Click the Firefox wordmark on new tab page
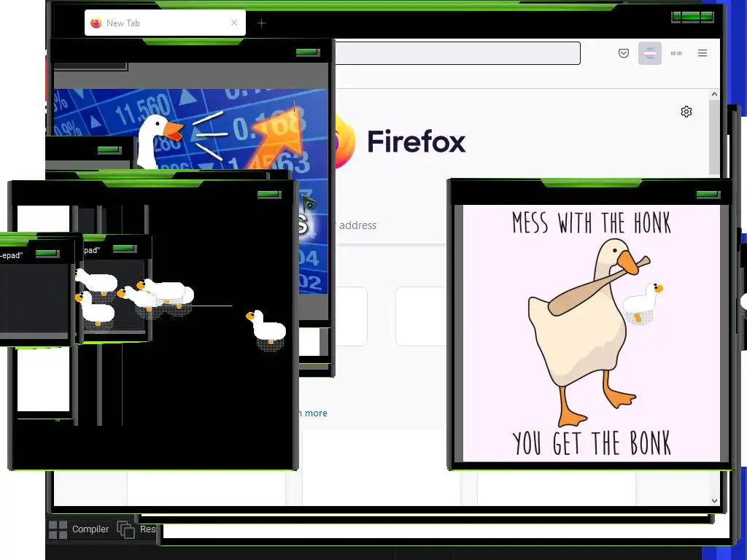The height and width of the screenshot is (560, 747). point(416,141)
